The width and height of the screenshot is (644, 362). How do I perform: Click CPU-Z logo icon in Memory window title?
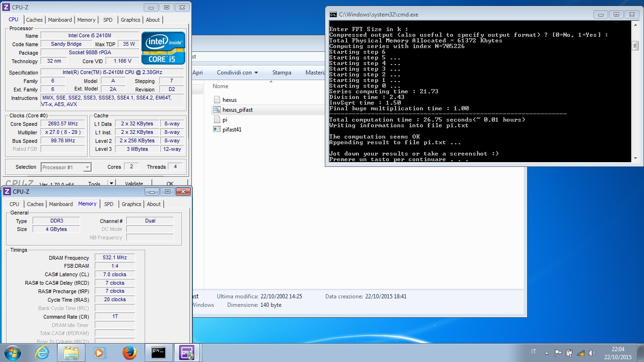7,191
